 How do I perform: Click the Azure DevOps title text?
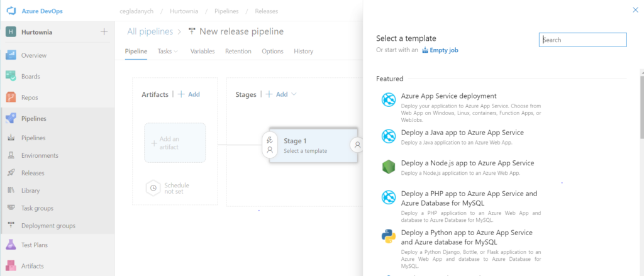(x=42, y=11)
